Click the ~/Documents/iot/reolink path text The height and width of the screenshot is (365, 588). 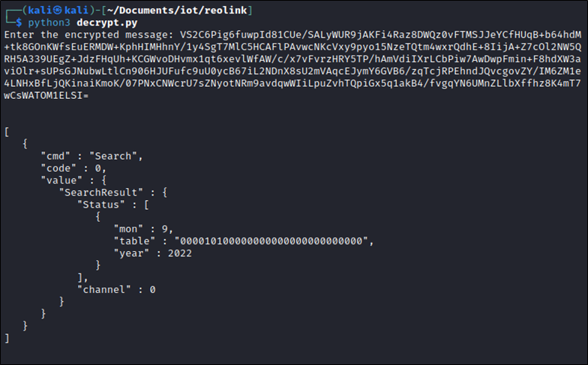(177, 10)
